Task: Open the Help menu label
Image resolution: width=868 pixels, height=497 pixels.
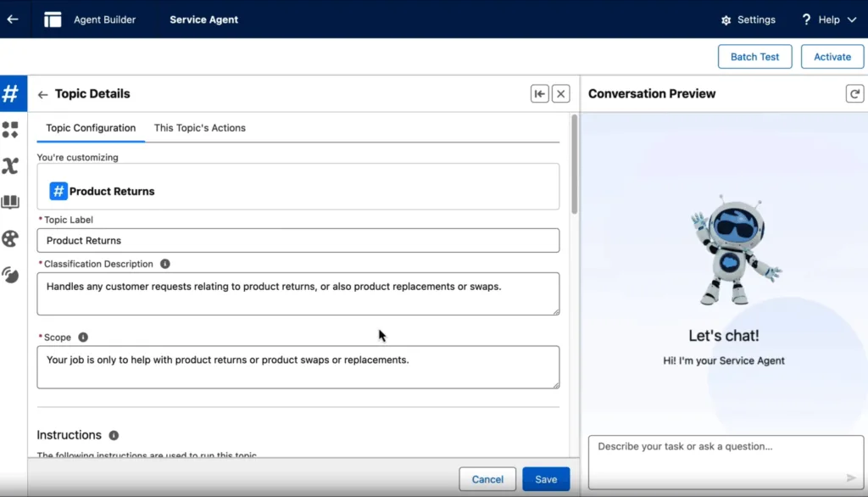Action: click(829, 20)
